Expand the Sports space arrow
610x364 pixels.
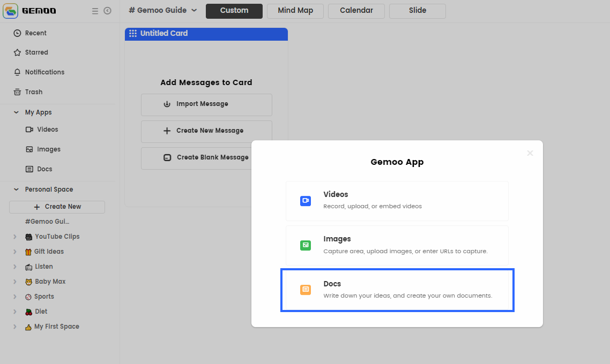click(x=15, y=297)
